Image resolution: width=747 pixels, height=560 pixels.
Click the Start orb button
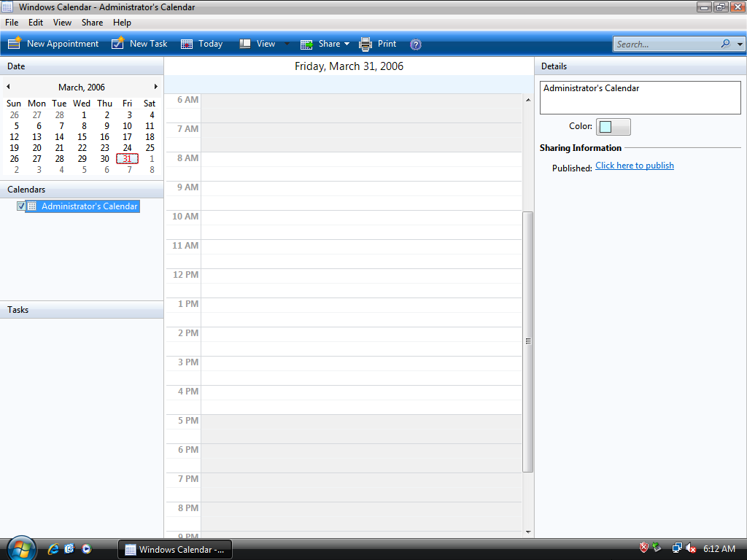click(21, 548)
